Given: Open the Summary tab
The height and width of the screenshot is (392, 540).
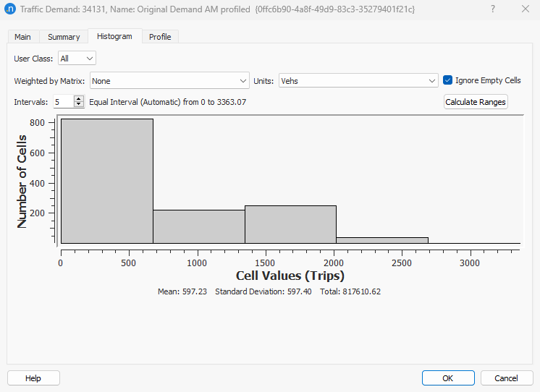Looking at the screenshot, I should point(64,37).
